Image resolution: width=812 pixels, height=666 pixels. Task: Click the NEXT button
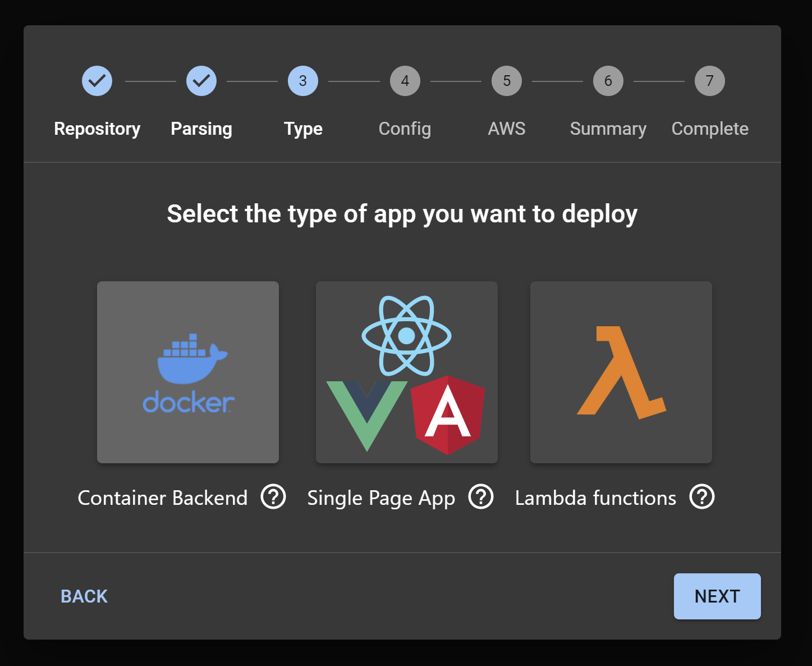(717, 596)
